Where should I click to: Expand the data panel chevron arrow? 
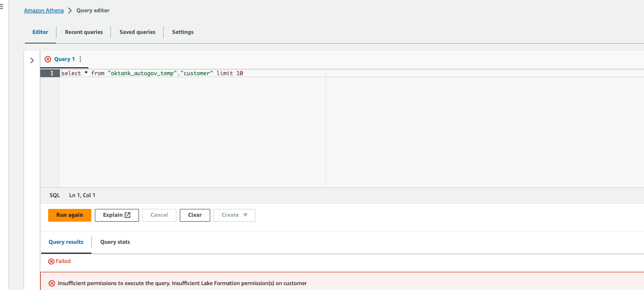point(32,60)
